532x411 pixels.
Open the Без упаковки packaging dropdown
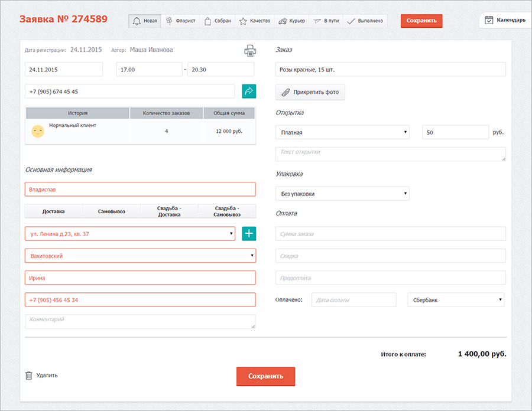342,194
